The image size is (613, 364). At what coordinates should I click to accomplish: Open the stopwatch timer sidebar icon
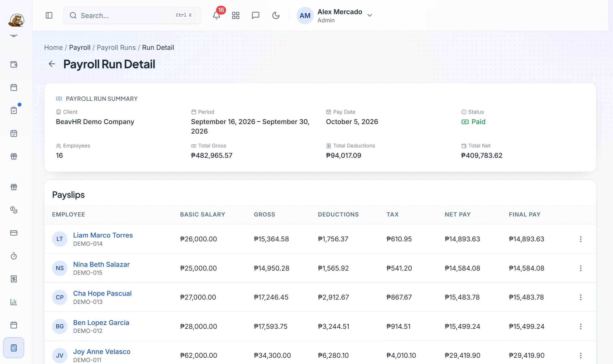[14, 256]
